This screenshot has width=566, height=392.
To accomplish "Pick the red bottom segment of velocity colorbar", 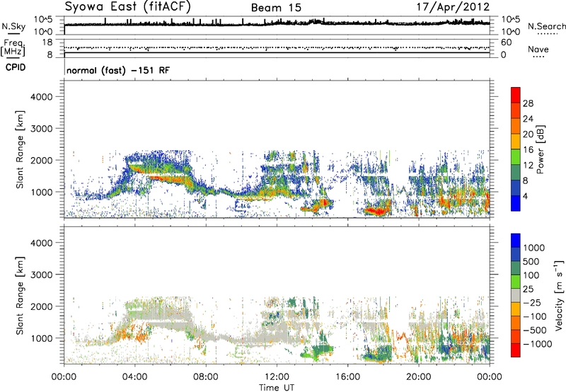I will (x=516, y=350).
